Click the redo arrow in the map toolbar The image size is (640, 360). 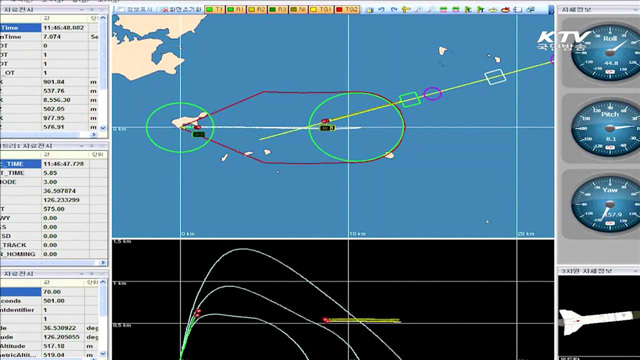(394, 9)
